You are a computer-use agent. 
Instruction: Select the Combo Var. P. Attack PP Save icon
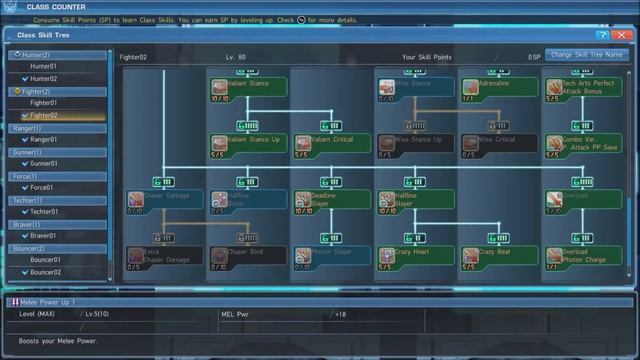554,143
